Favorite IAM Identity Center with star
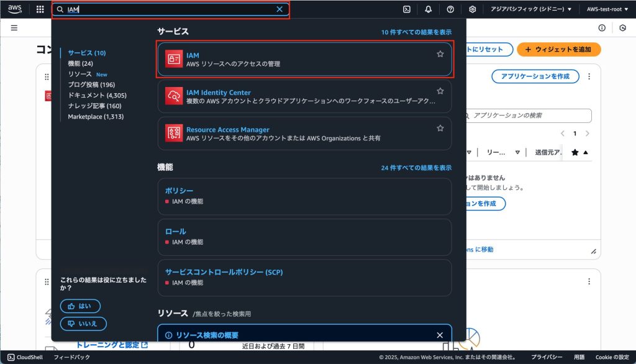636x364 pixels. (440, 91)
